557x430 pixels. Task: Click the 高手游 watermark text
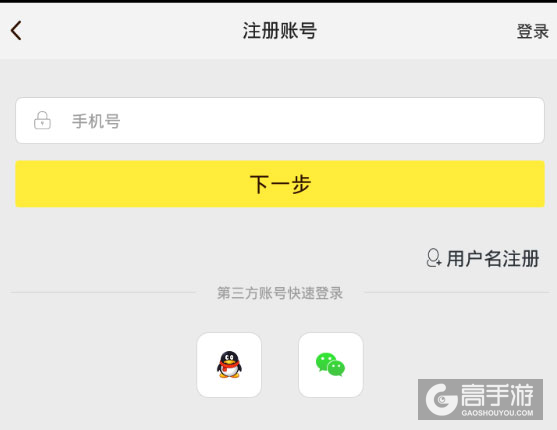coord(497,395)
